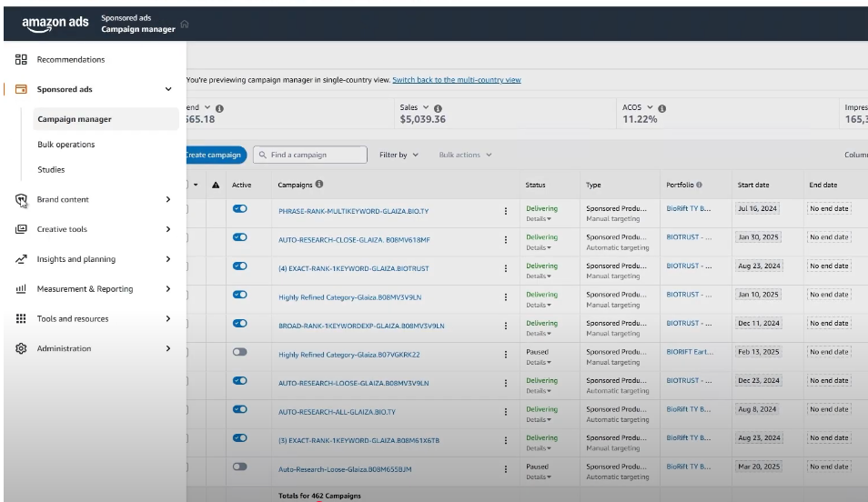The image size is (868, 502).
Task: Open the Filter by dropdown
Action: pos(399,155)
